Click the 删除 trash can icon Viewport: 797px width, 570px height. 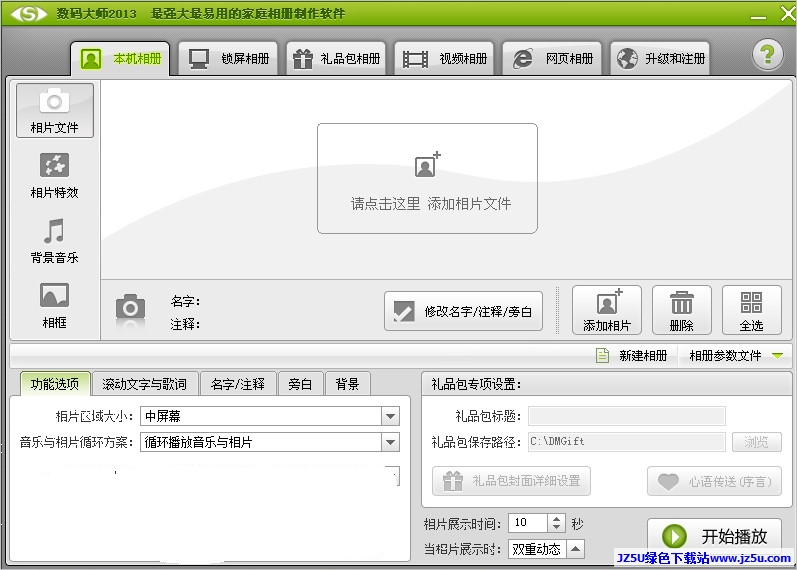[681, 310]
